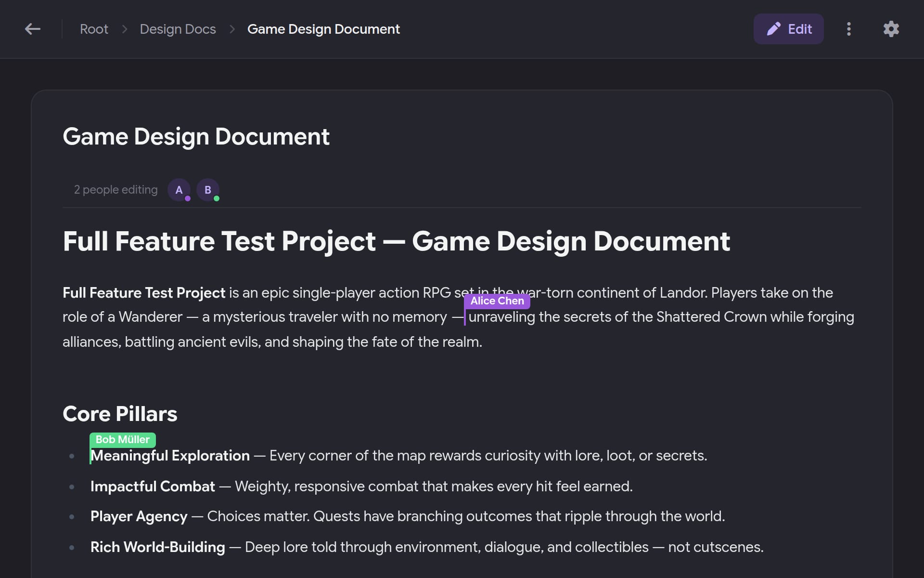Click the 'Core Pillars' heading
This screenshot has width=924, height=578.
[120, 414]
